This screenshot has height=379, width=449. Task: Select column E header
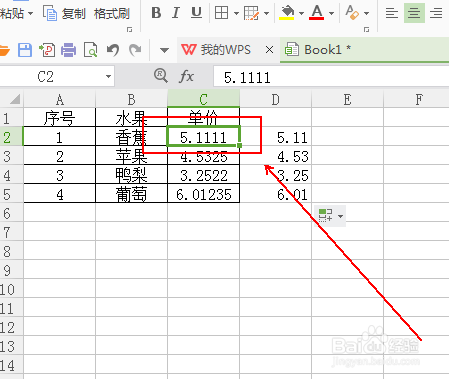(347, 99)
